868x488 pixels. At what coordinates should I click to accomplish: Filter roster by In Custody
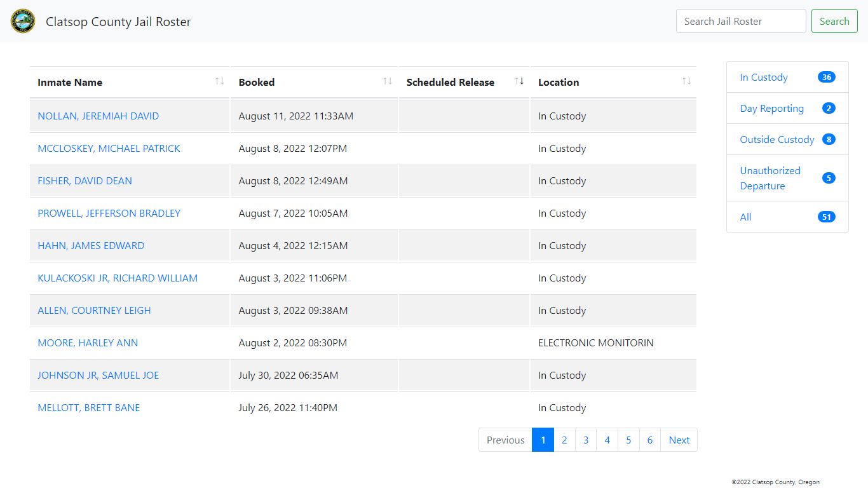pos(764,78)
